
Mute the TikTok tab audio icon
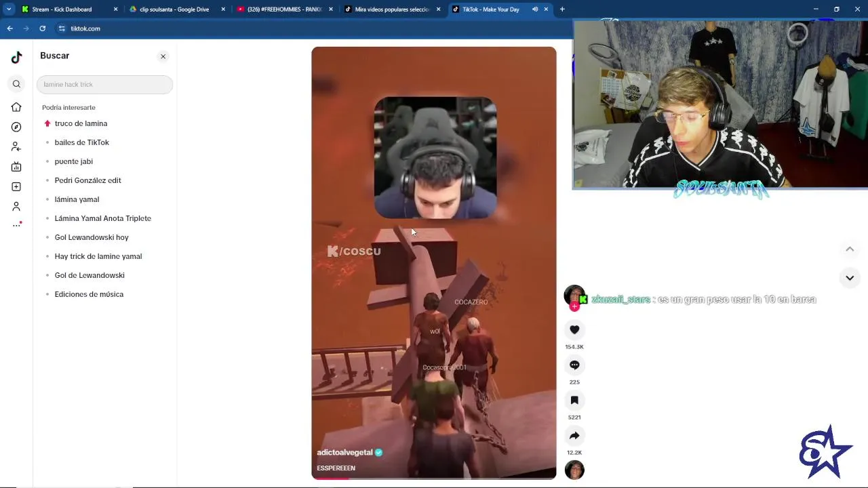(535, 9)
